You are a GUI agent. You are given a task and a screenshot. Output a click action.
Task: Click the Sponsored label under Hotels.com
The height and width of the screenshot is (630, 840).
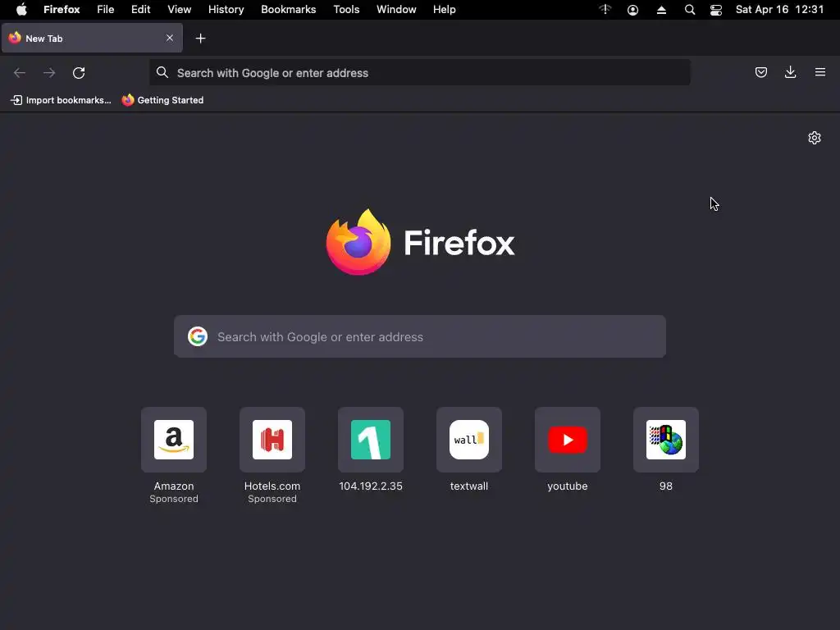pyautogui.click(x=272, y=499)
